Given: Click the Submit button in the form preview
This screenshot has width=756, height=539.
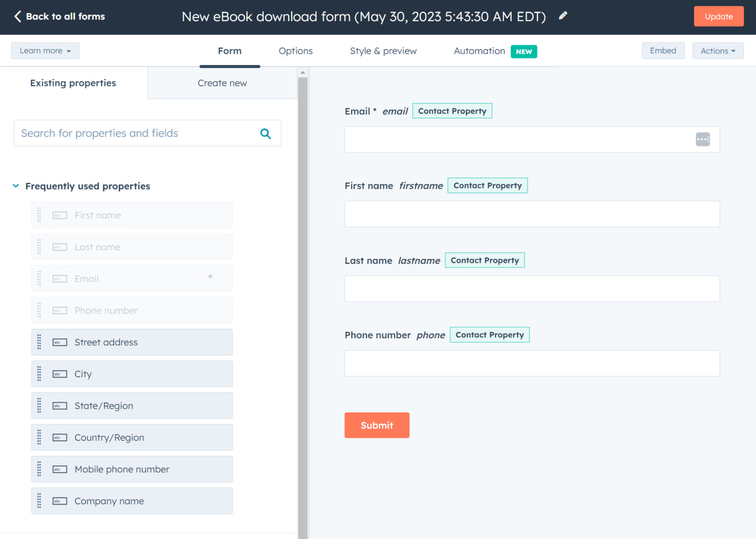Looking at the screenshot, I should click(377, 425).
